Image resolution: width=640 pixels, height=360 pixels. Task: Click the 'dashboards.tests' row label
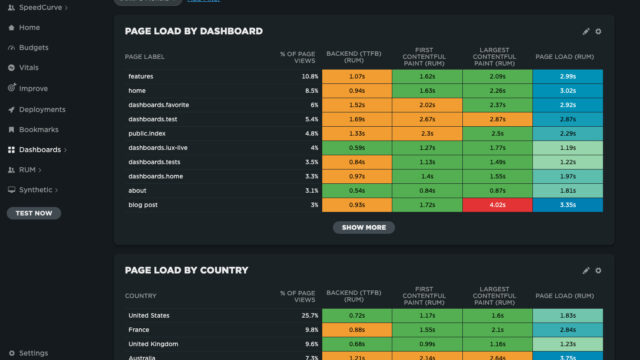[x=154, y=162]
